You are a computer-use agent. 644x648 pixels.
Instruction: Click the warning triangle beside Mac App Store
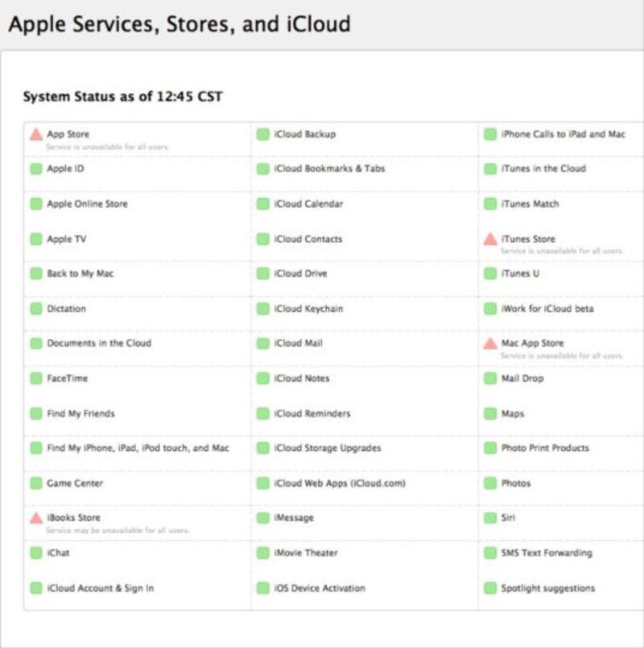pyautogui.click(x=490, y=344)
